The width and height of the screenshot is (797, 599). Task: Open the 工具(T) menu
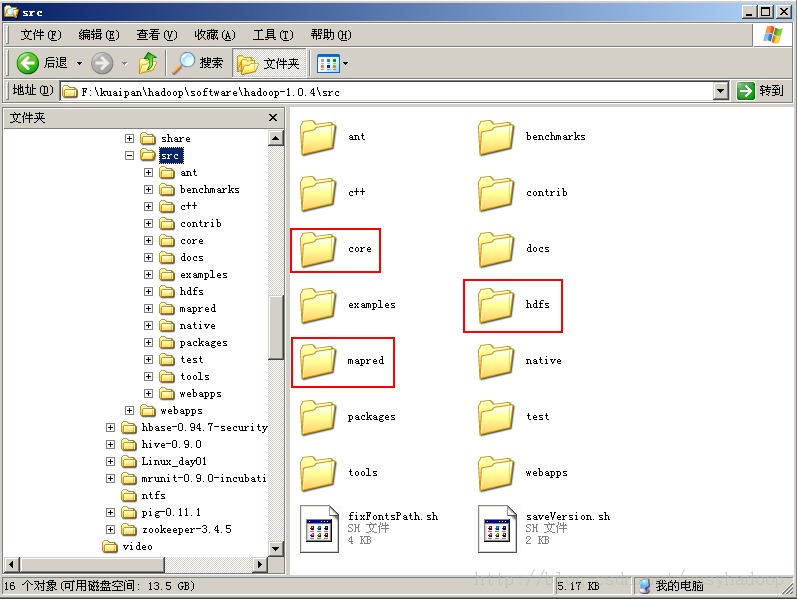273,35
